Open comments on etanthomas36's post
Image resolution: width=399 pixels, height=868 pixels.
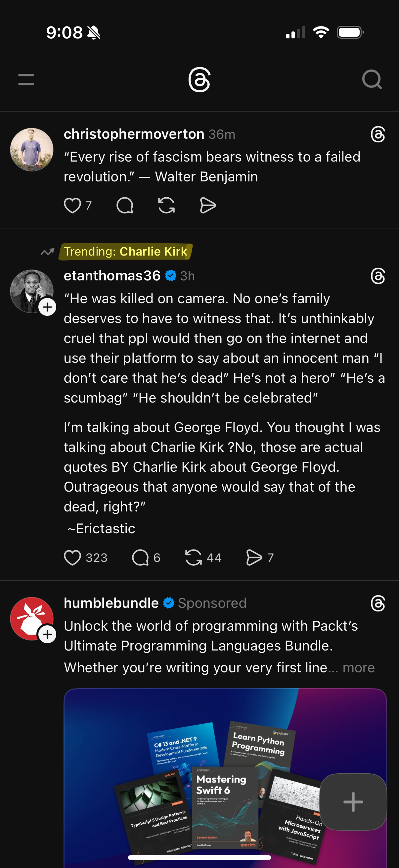coord(140,558)
